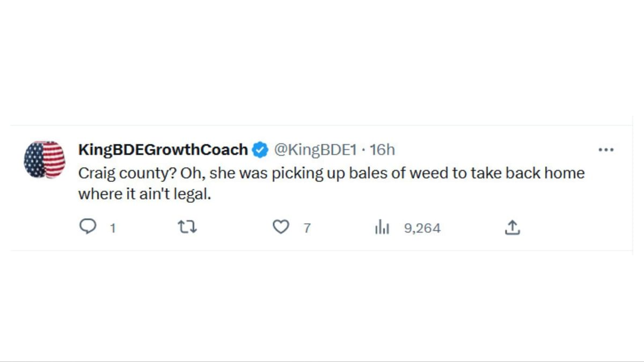
Task: Open the three-dot More options menu
Action: [x=606, y=150]
